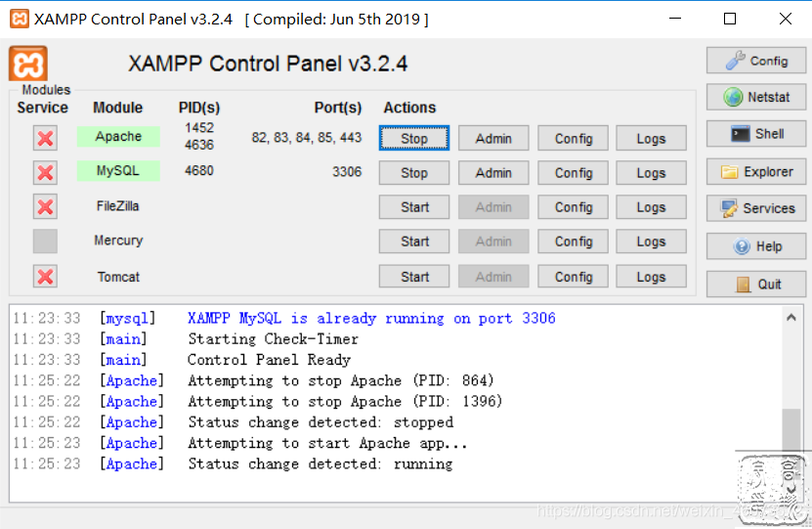Screen dimensions: 812x529
Task: Open the FileZilla Config menu
Action: coord(573,206)
